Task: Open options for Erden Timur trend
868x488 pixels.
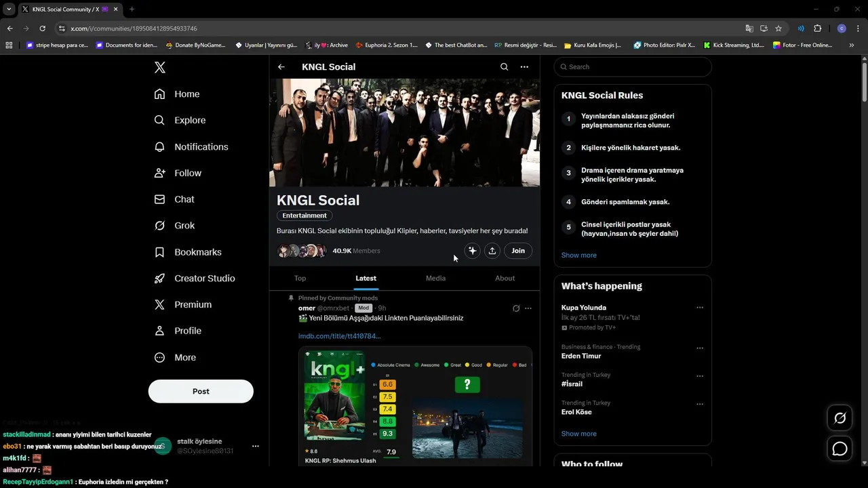Action: click(x=700, y=348)
